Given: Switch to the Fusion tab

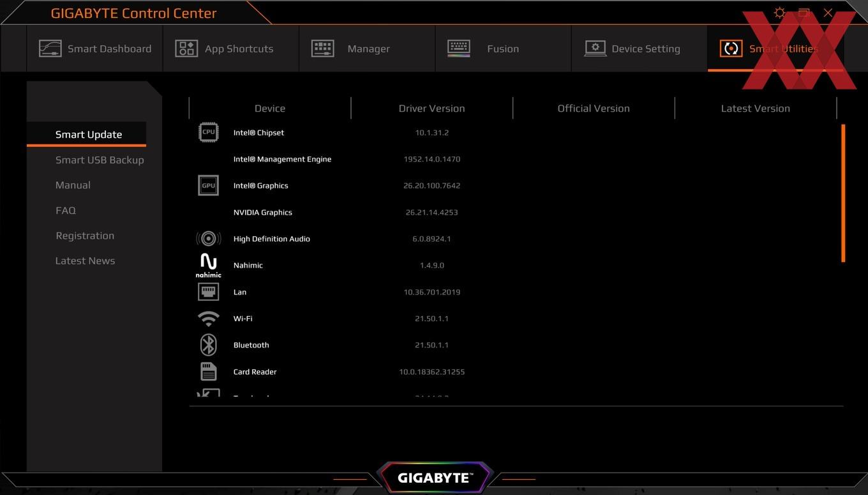Looking at the screenshot, I should (503, 49).
